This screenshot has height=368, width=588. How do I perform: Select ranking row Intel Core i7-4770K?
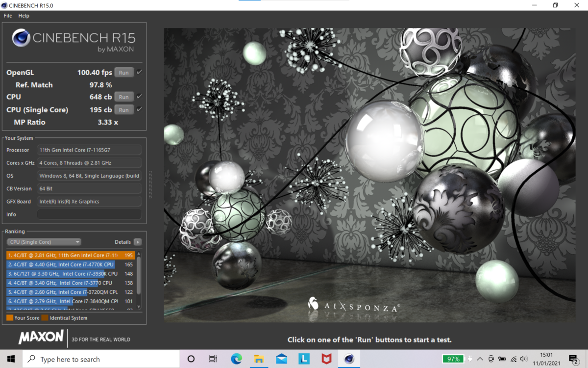[x=71, y=264]
